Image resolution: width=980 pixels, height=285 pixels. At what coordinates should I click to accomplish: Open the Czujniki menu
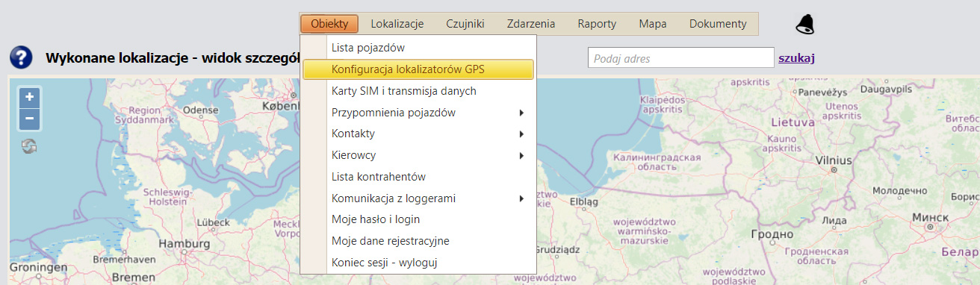pos(465,24)
